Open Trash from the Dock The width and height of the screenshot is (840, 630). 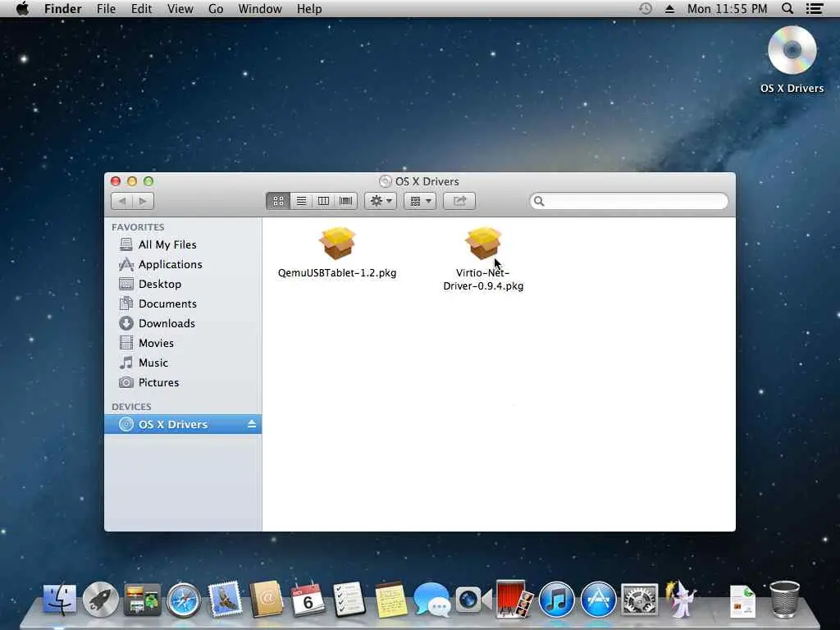click(784, 599)
